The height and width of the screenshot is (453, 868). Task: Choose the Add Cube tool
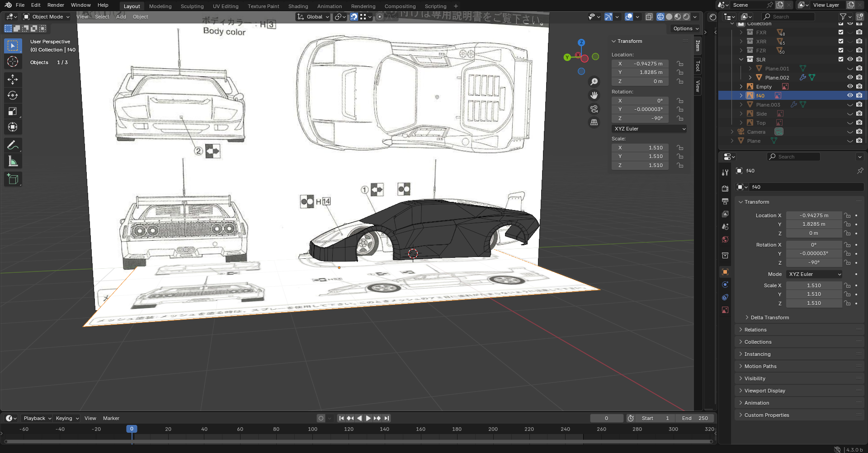tap(13, 179)
